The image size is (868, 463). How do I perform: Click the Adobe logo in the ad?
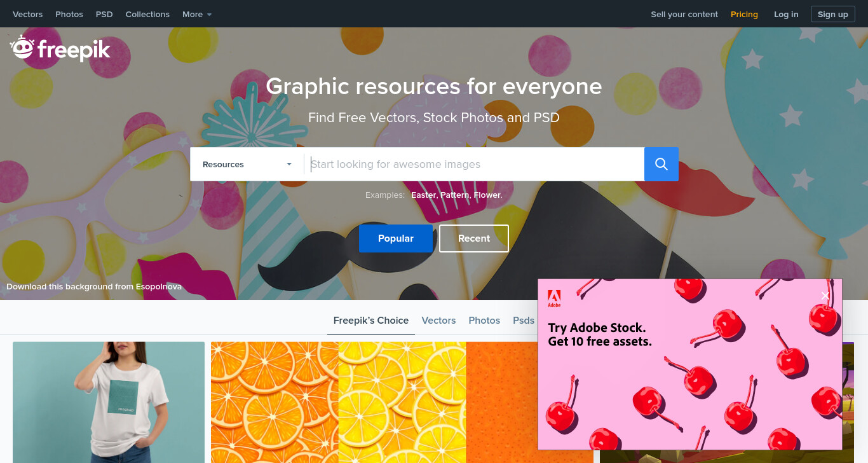[554, 299]
